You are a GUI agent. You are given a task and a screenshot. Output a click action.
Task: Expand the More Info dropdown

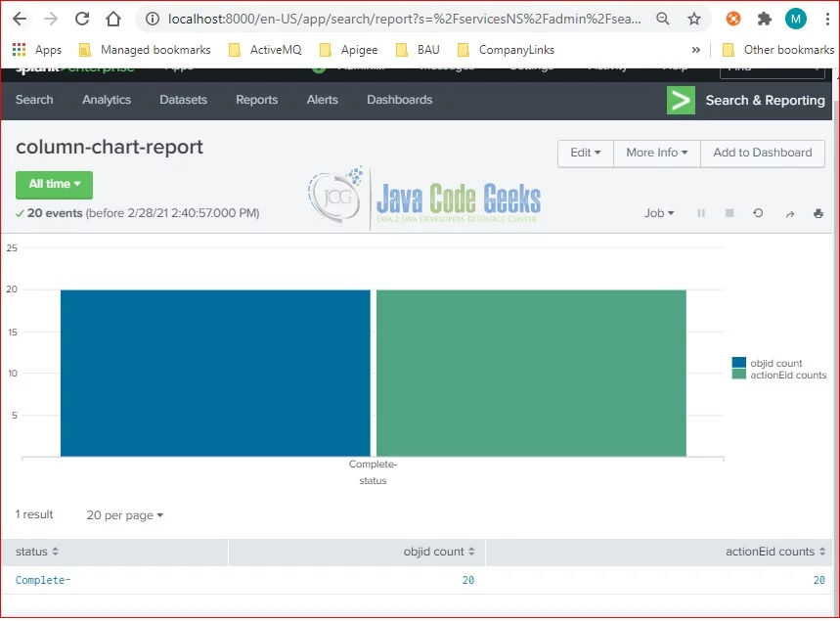[657, 154]
